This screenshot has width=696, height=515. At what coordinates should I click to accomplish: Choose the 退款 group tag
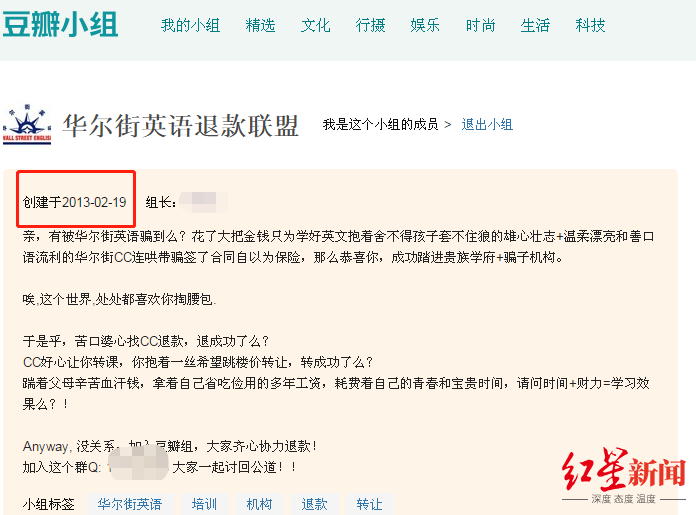(314, 504)
